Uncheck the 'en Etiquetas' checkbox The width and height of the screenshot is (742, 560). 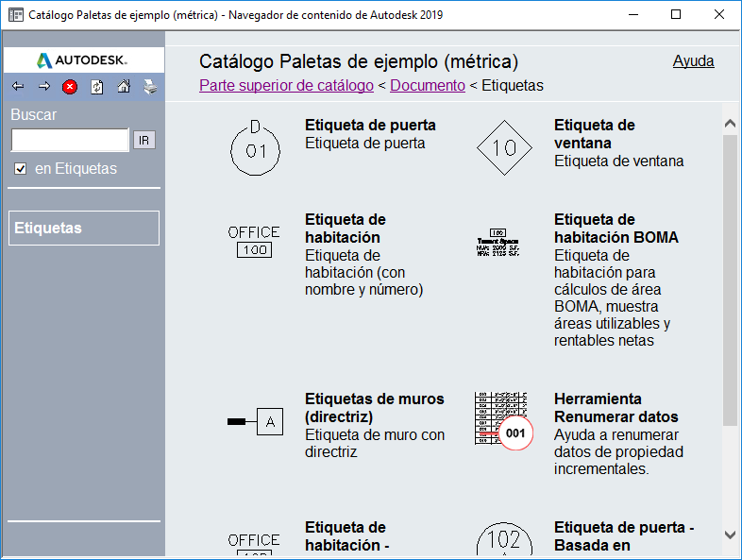(x=20, y=168)
